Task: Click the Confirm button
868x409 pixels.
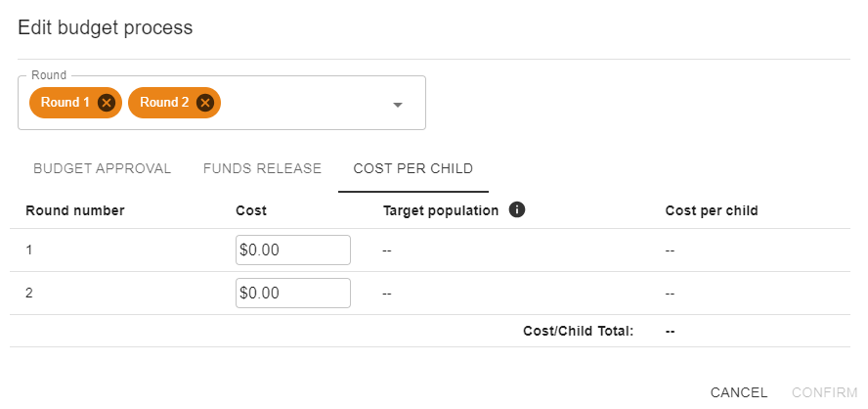Action: coord(824,392)
